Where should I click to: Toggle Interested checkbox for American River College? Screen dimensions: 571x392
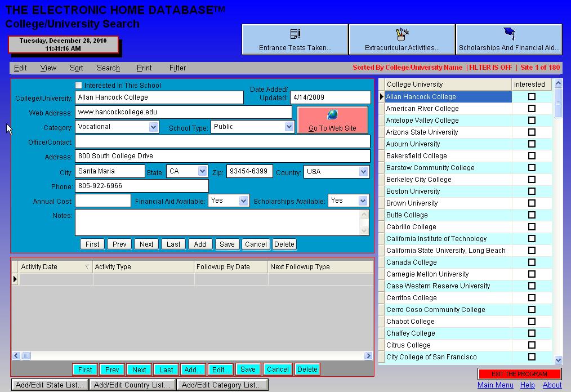pyautogui.click(x=532, y=109)
